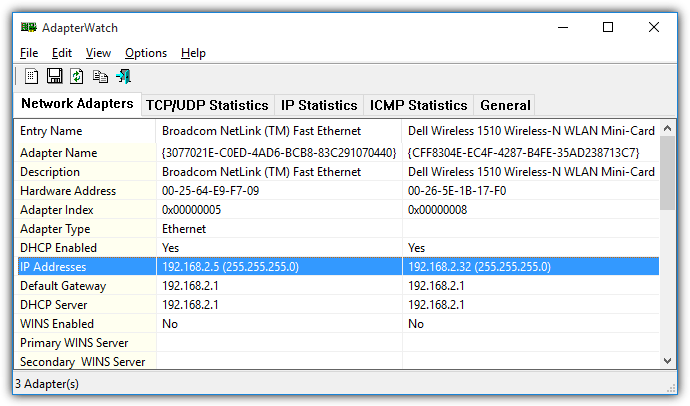Click hardware address 00-26-5E-1B-17-F0
This screenshot has height=406, width=690.
click(457, 191)
